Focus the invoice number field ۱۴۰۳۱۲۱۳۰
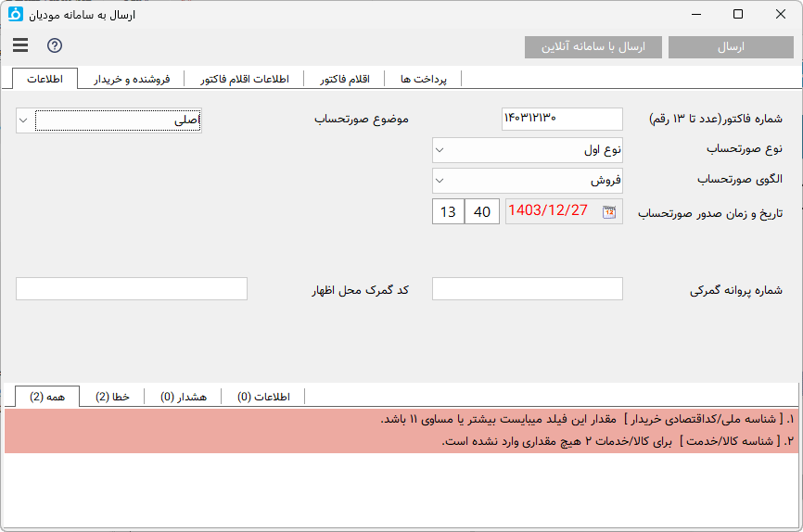This screenshot has height=532, width=803. coord(562,119)
